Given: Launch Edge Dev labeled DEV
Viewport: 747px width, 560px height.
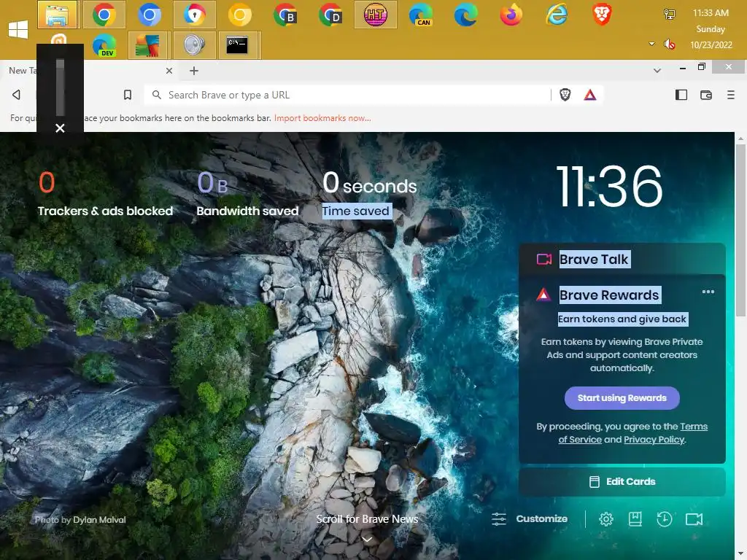Looking at the screenshot, I should 104,45.
